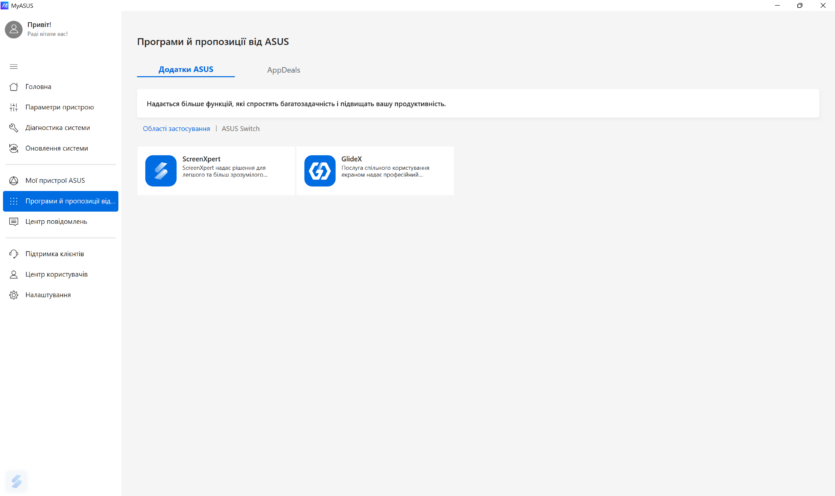Viewport: 835px width, 496px height.
Task: Click the GlideX title text
Action: [x=351, y=159]
